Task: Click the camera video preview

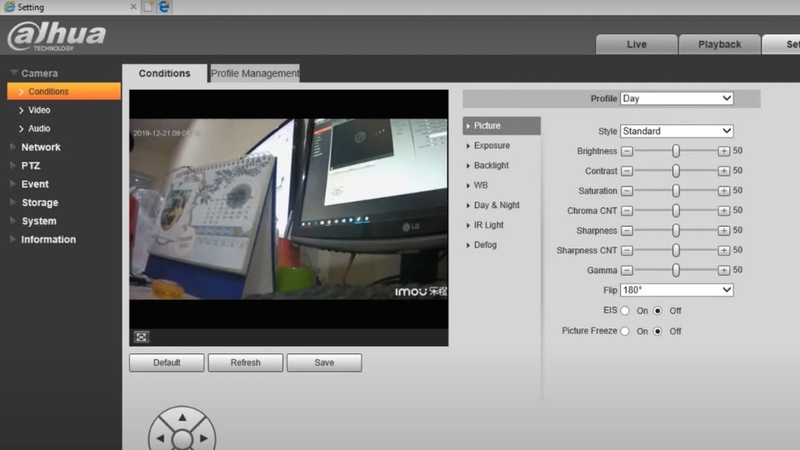Action: click(x=289, y=209)
